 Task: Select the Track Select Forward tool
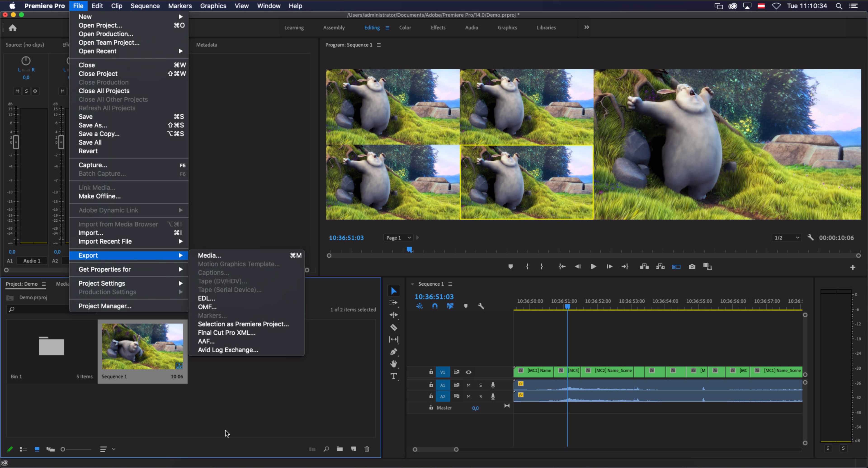point(394,303)
